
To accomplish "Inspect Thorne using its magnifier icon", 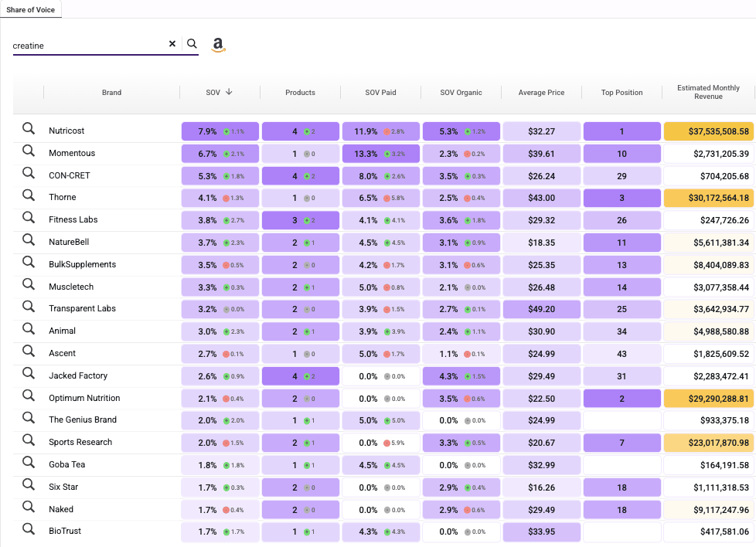I will click(x=29, y=195).
